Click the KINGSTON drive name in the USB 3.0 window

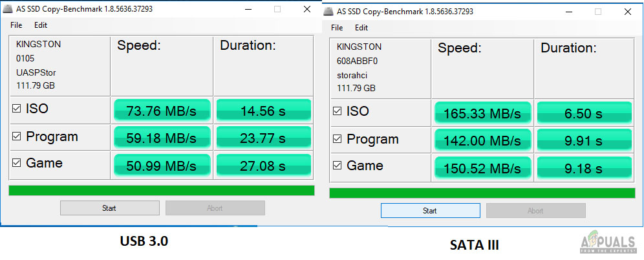pos(39,45)
